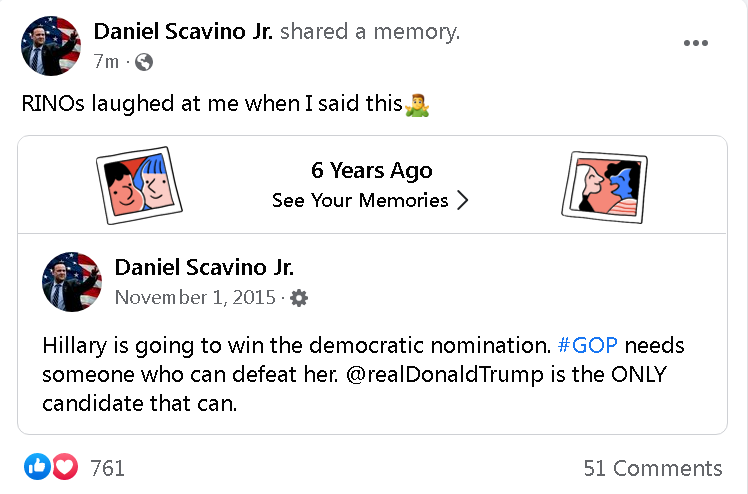
Task: Open Daniel Scavino Jr. name at top
Action: (x=183, y=32)
